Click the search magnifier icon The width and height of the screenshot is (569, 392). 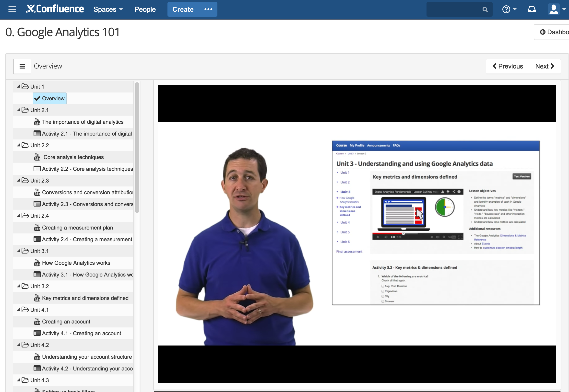[485, 10]
